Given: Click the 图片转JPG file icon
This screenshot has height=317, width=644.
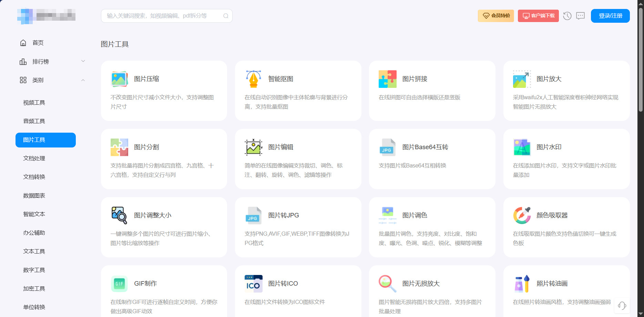Looking at the screenshot, I should click(x=253, y=215).
